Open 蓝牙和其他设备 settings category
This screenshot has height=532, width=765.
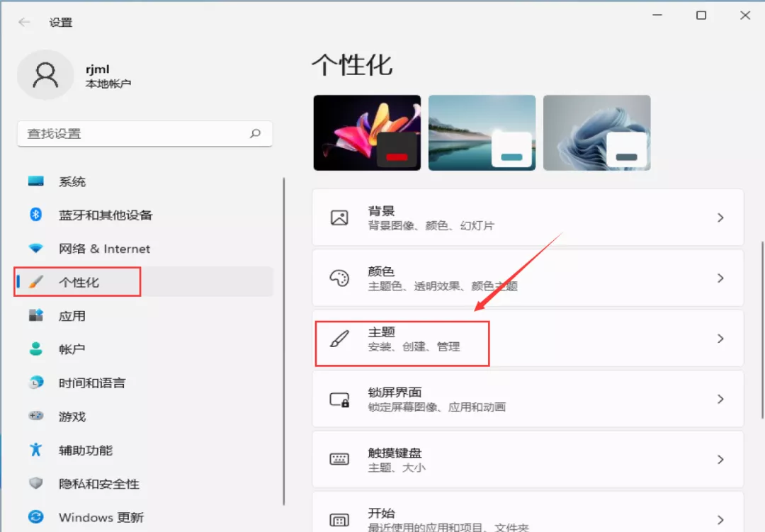tap(145, 215)
